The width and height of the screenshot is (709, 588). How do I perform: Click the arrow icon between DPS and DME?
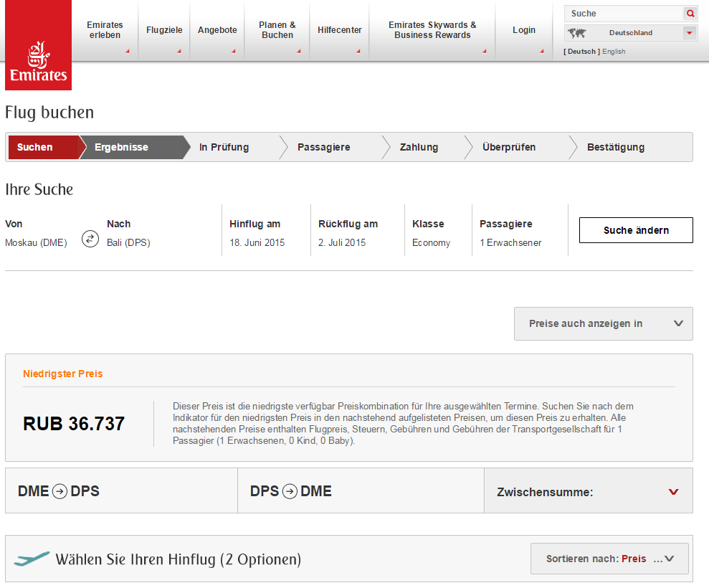tap(290, 491)
